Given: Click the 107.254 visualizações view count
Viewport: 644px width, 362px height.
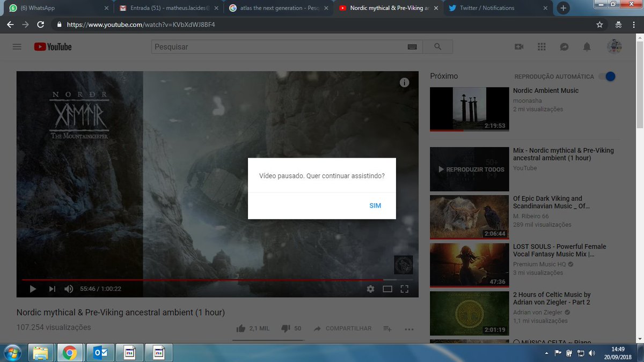Looking at the screenshot, I should click(x=54, y=327).
